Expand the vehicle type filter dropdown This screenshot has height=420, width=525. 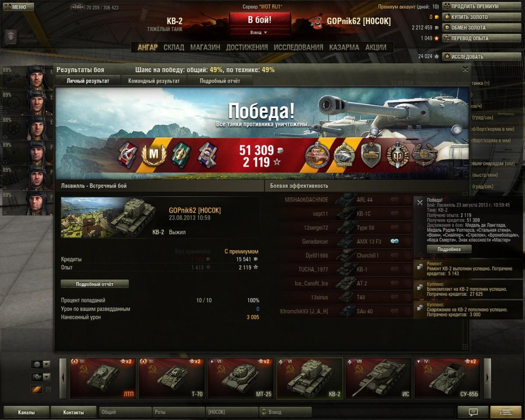(41, 377)
